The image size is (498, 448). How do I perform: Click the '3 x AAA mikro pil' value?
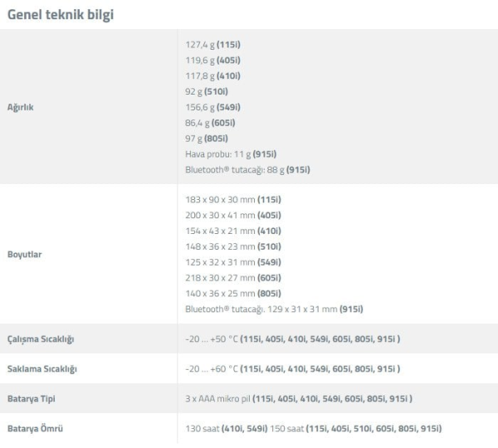click(217, 398)
